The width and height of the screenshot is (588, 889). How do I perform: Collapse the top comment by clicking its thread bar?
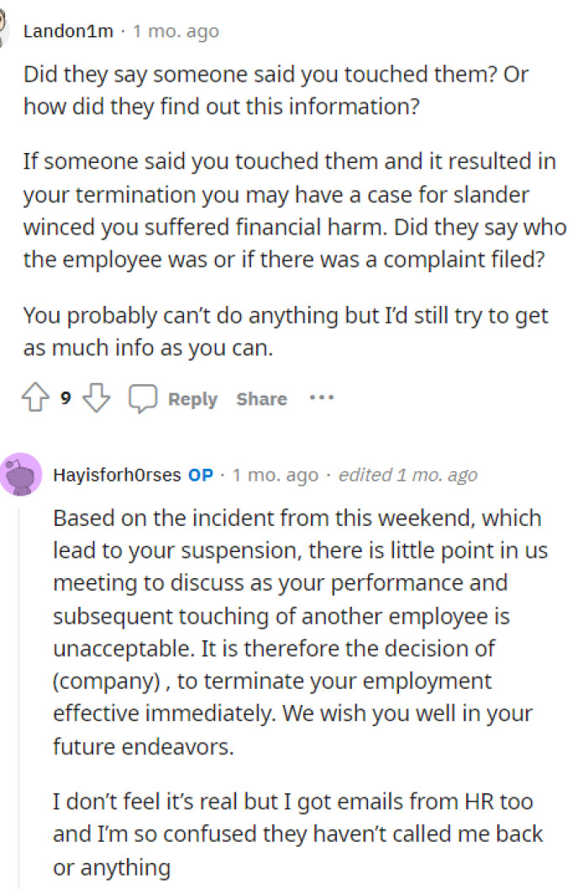point(8,210)
